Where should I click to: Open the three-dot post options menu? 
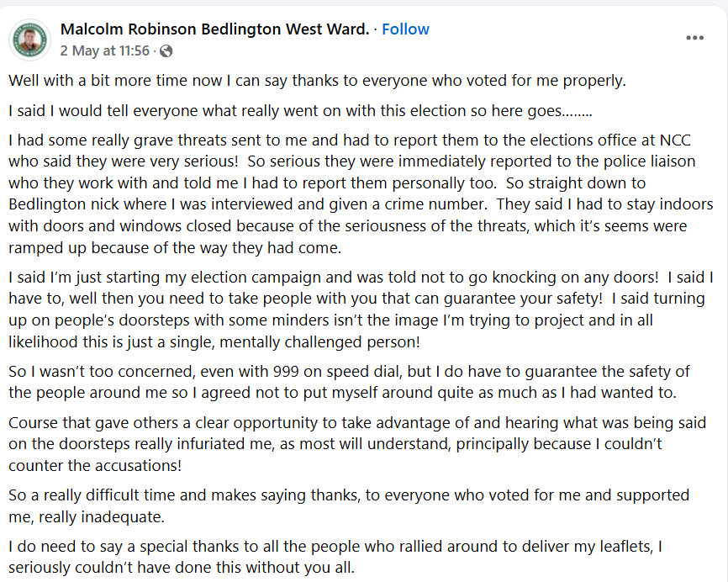point(694,38)
